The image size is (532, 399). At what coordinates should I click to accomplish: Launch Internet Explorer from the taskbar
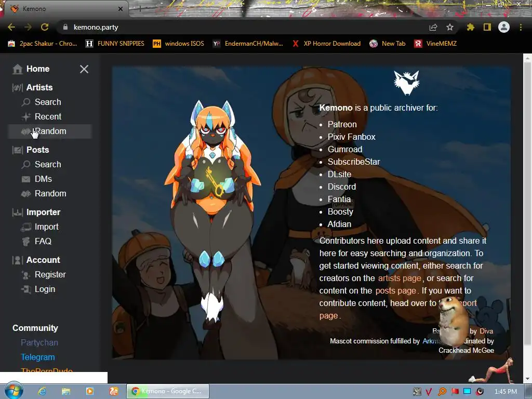[x=42, y=392]
